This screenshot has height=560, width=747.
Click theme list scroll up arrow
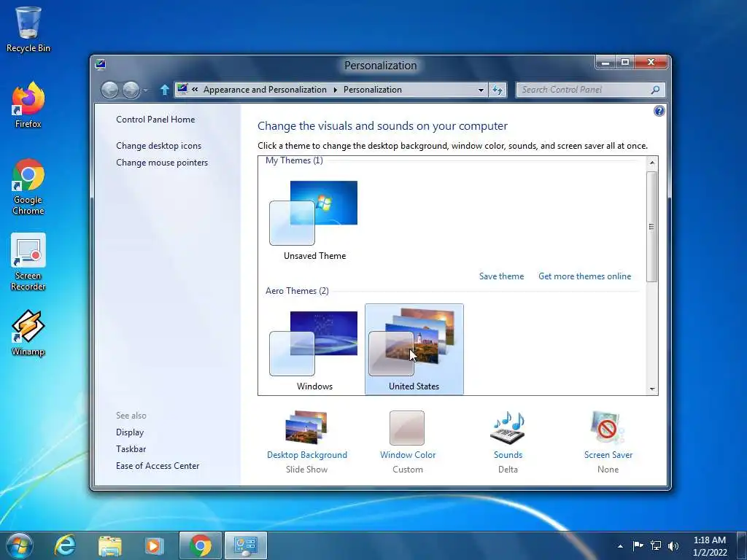(652, 163)
